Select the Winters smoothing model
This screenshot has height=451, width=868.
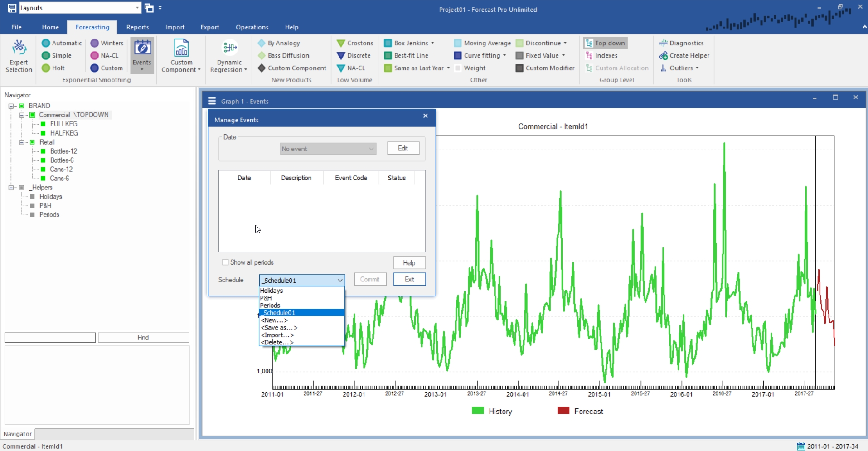107,43
